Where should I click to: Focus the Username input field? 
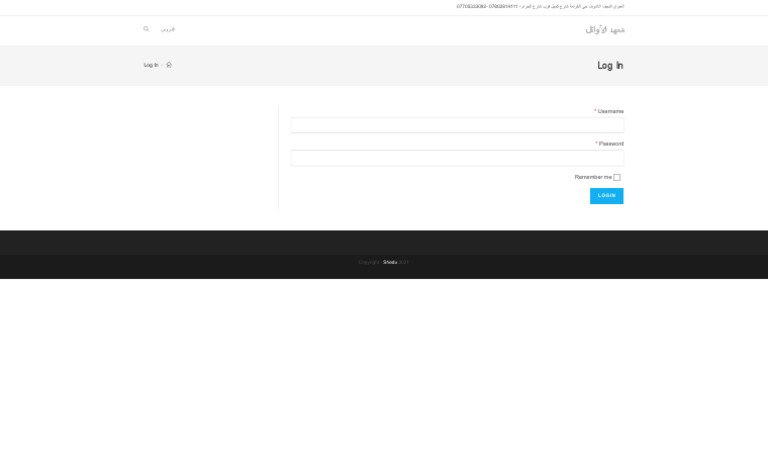457,125
